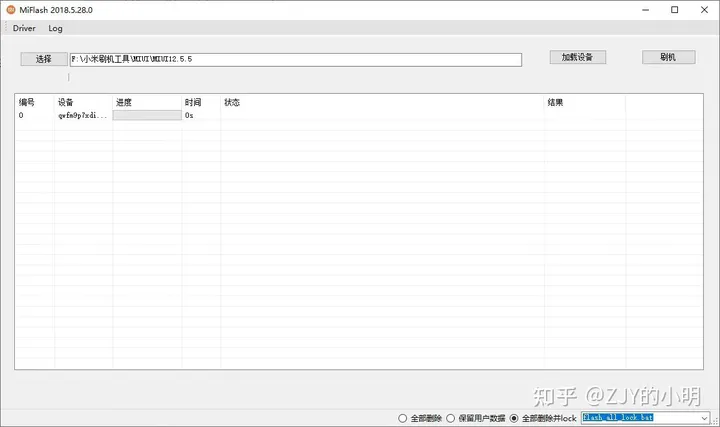This screenshot has height=427, width=720.
Task: Select the 保留用户数据 radio button
Action: click(450, 418)
